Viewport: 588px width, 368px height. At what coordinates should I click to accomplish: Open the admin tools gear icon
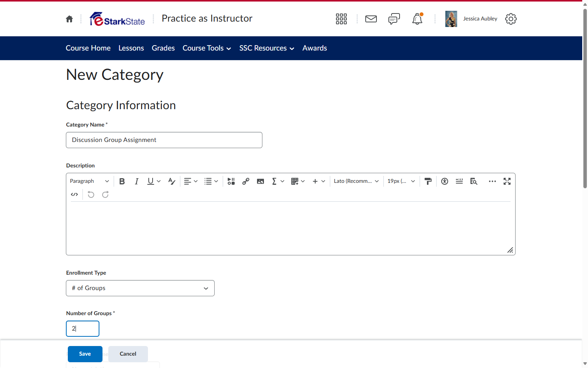coord(511,19)
